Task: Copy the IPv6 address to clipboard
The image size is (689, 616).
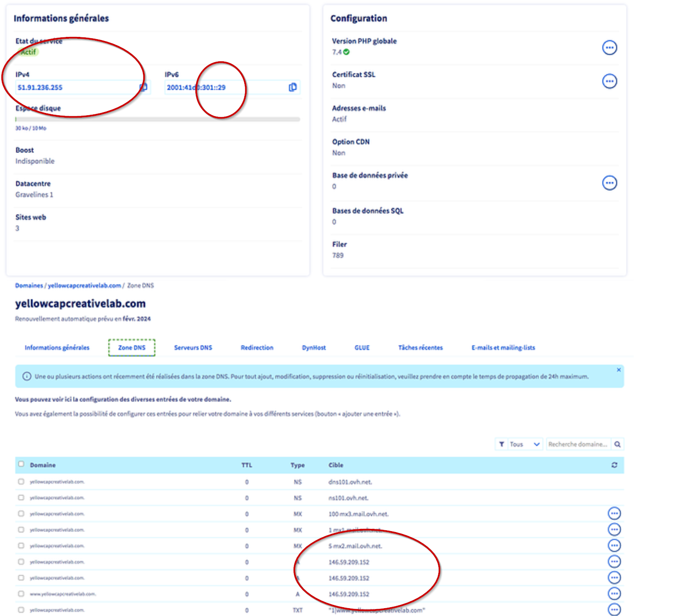Action: [x=292, y=87]
